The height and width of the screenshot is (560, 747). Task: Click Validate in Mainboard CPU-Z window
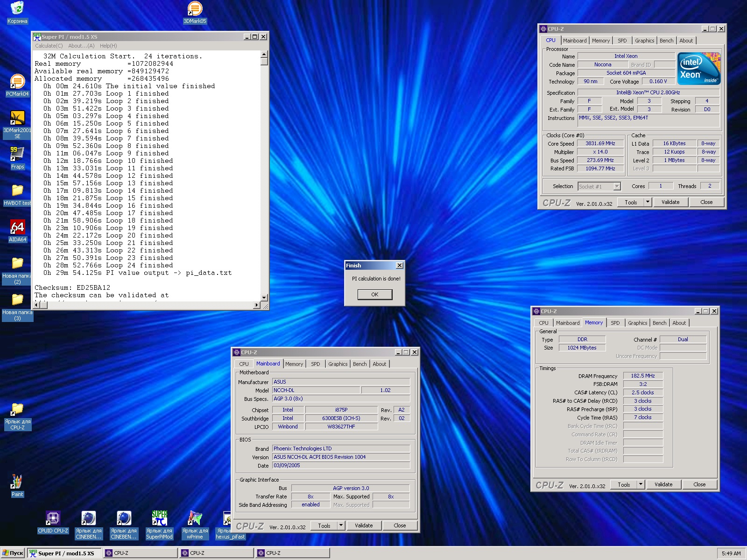click(364, 525)
